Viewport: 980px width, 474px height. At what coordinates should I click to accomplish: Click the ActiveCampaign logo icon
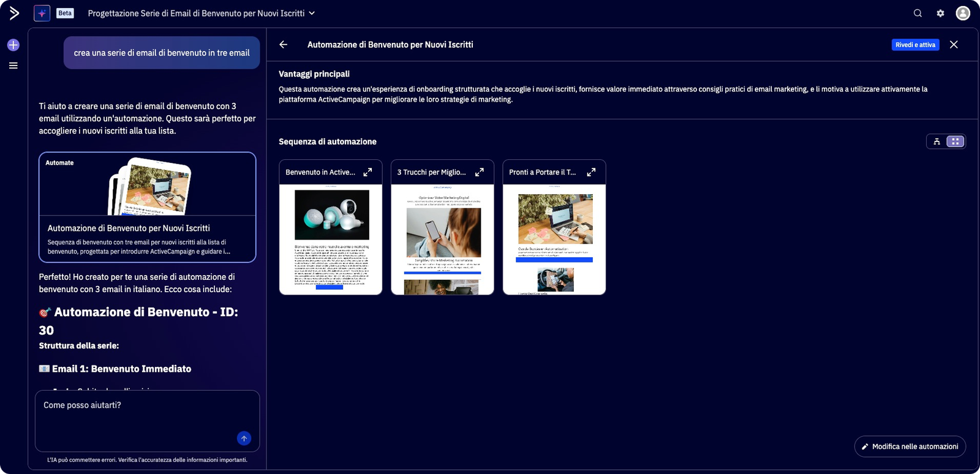(x=14, y=13)
